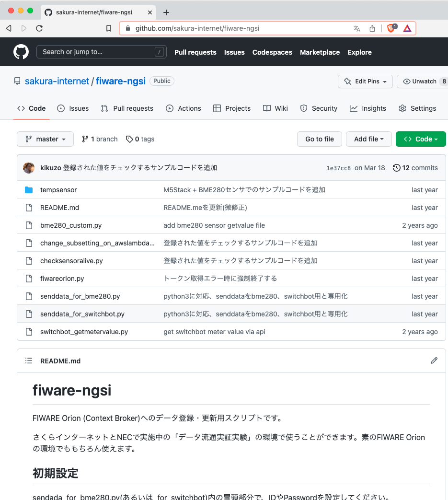Open the translate page icon in address bar
Screen dimensions: 448x500
357,28
